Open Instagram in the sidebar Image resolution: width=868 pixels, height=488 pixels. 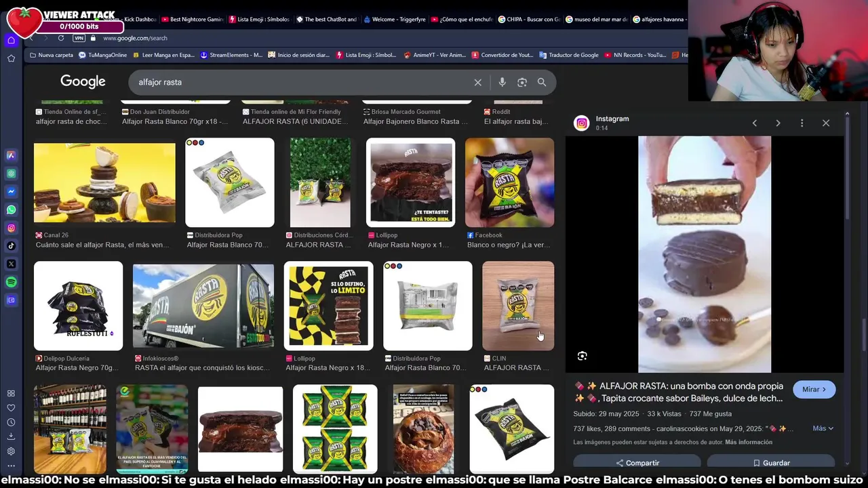click(11, 228)
